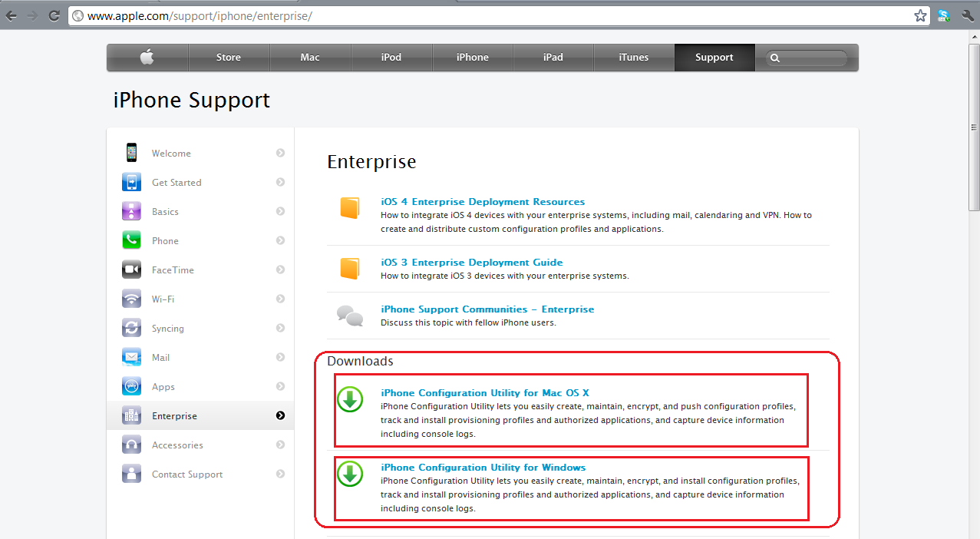The width and height of the screenshot is (980, 539).
Task: Click the Get Started sidebar icon
Action: 132,182
